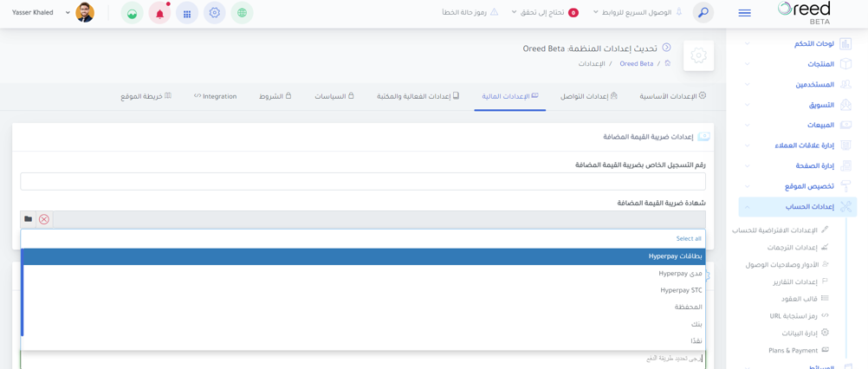
Task: Open إدارة البيانات submenu item
Action: (x=806, y=333)
